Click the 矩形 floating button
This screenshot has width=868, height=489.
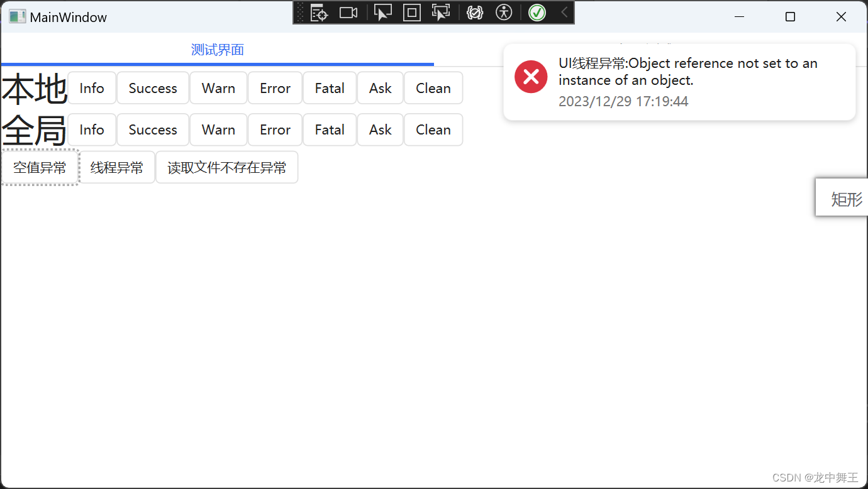(x=843, y=199)
